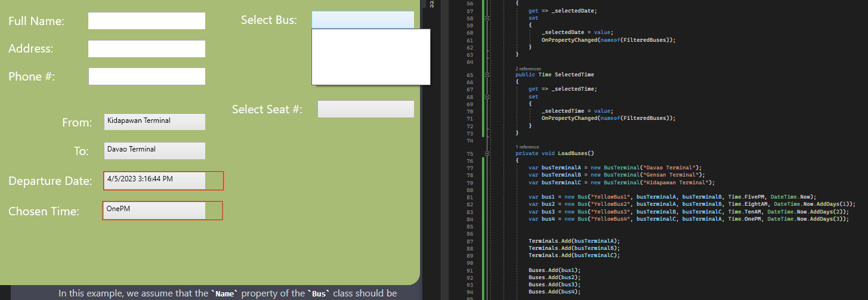Click the OnPropertyChanged call on line 61
The width and height of the screenshot is (868, 300).
(608, 39)
